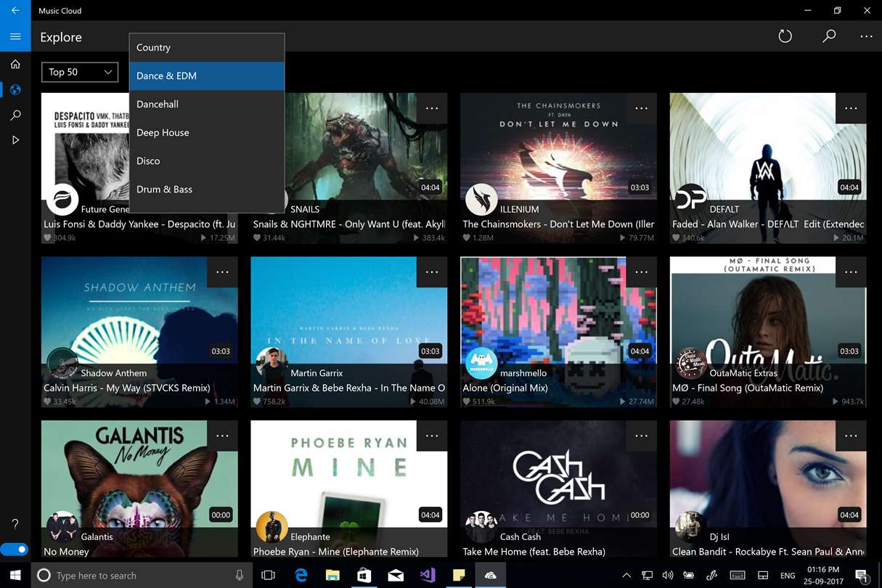The image size is (882, 588).
Task: Pick Dancehall in the genre list
Action: click(207, 104)
